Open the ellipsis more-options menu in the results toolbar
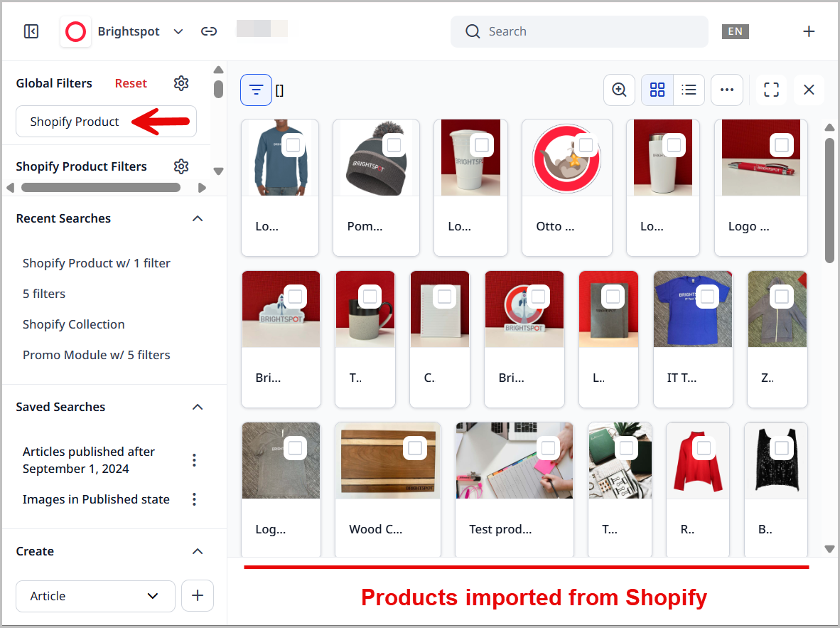Image resolution: width=840 pixels, height=628 pixels. pyautogui.click(x=726, y=90)
